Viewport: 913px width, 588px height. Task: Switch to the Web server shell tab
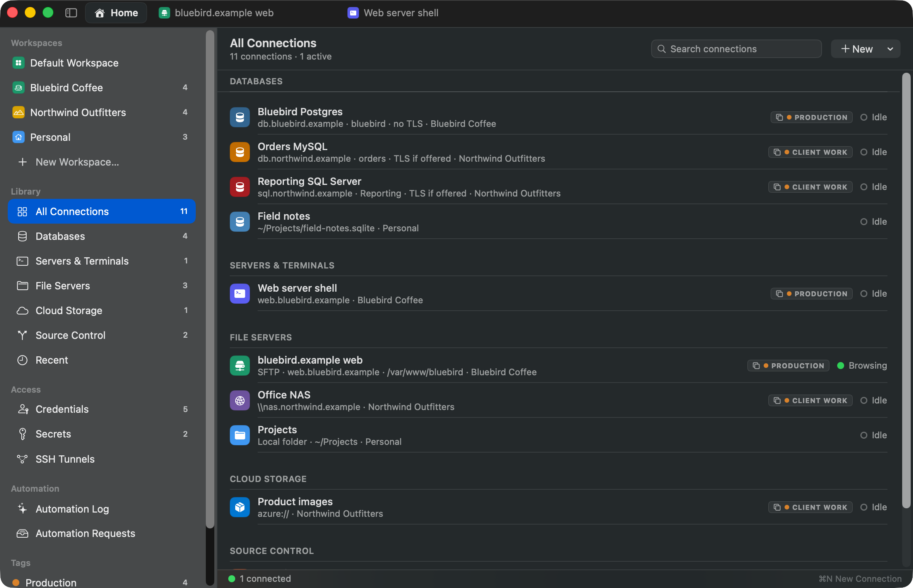point(393,13)
